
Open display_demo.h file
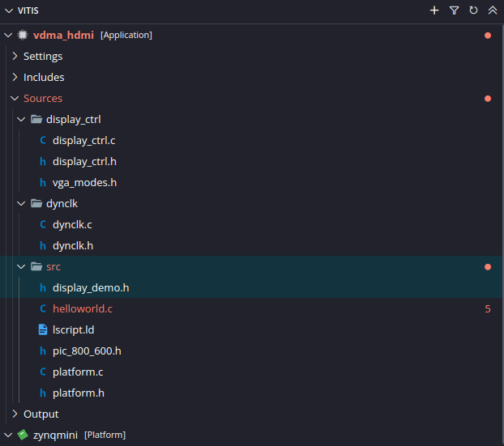(x=91, y=288)
